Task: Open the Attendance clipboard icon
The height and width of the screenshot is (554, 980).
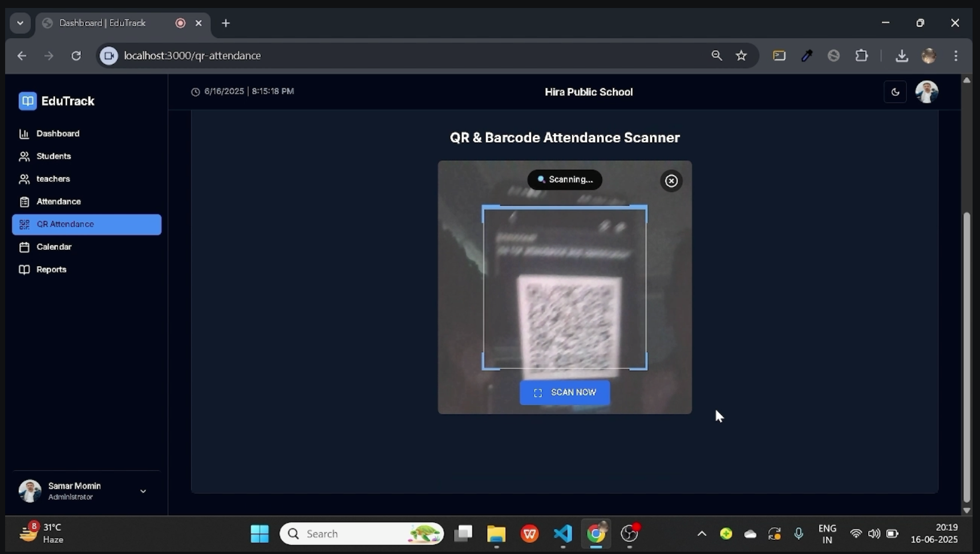Action: point(24,202)
